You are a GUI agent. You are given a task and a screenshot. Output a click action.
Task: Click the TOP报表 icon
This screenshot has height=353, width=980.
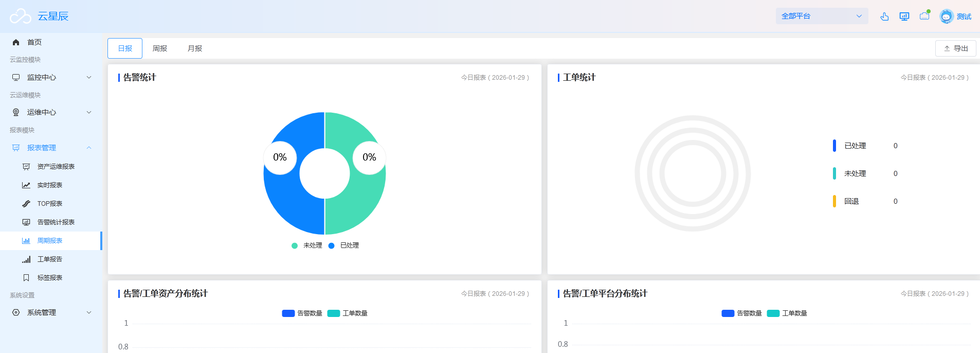pyautogui.click(x=26, y=204)
